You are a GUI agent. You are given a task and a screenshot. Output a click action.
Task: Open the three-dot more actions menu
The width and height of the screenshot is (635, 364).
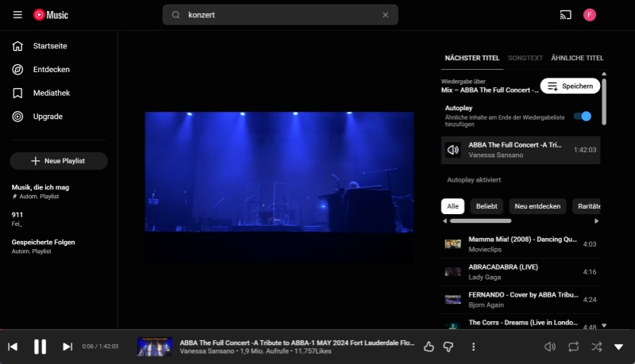[473, 347]
